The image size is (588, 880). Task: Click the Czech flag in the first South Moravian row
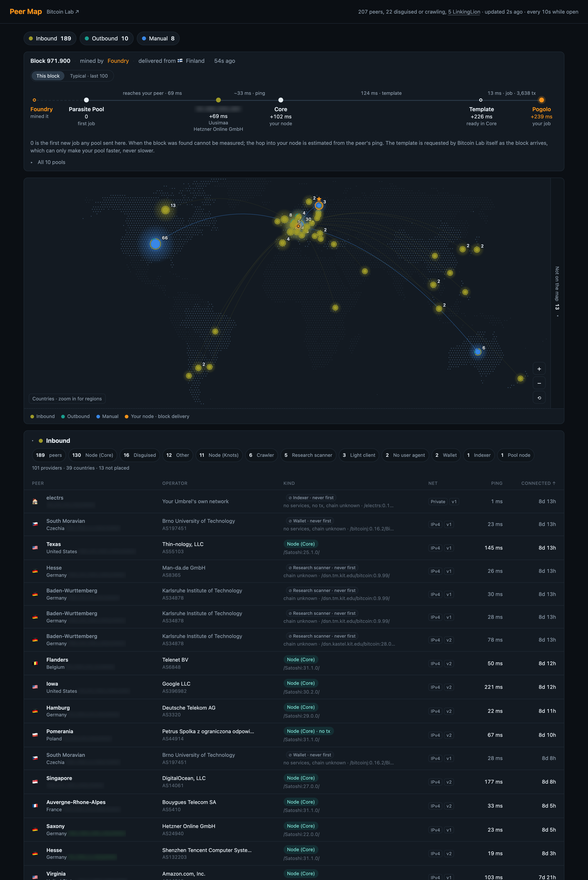(x=35, y=524)
